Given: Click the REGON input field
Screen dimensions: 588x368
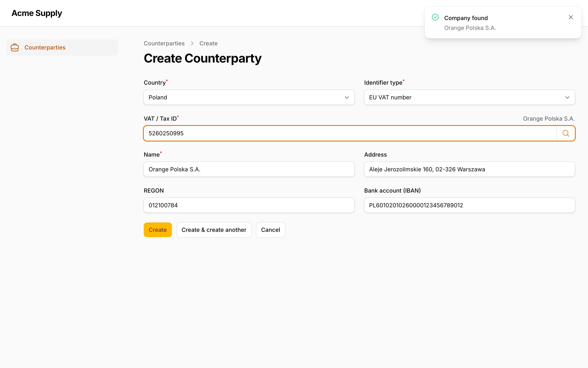Looking at the screenshot, I should point(249,205).
